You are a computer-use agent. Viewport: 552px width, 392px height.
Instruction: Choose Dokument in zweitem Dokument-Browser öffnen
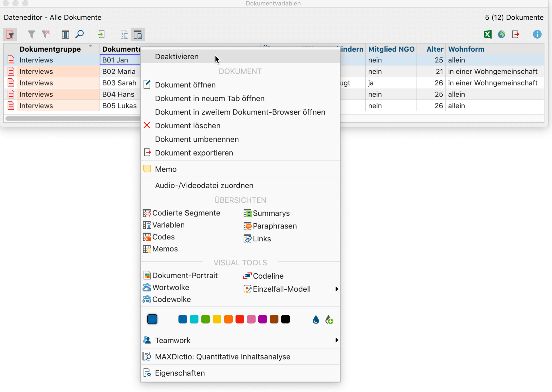(240, 112)
